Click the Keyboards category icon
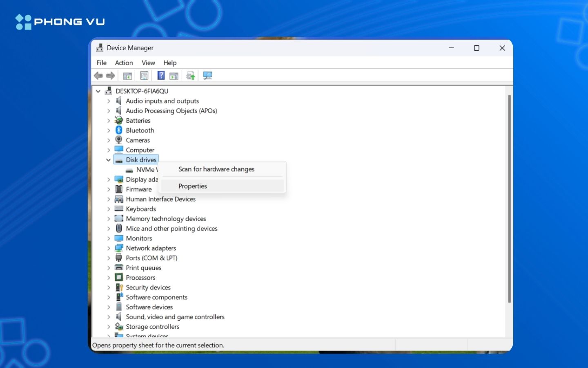Viewport: 588px width, 368px height. (x=119, y=209)
